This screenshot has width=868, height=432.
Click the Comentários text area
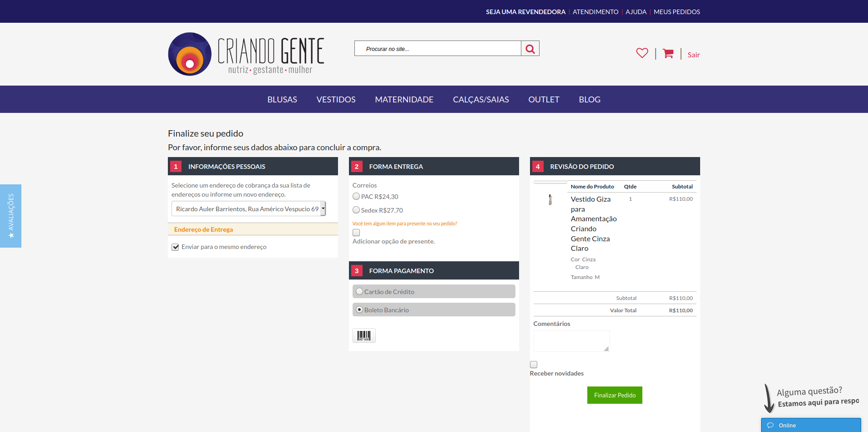click(571, 341)
